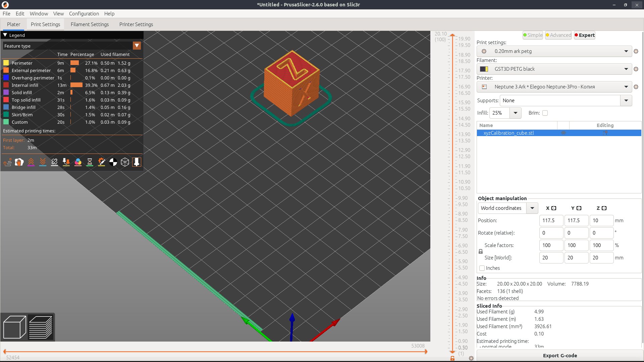Select Simple mode
This screenshot has height=362, width=644.
533,35
